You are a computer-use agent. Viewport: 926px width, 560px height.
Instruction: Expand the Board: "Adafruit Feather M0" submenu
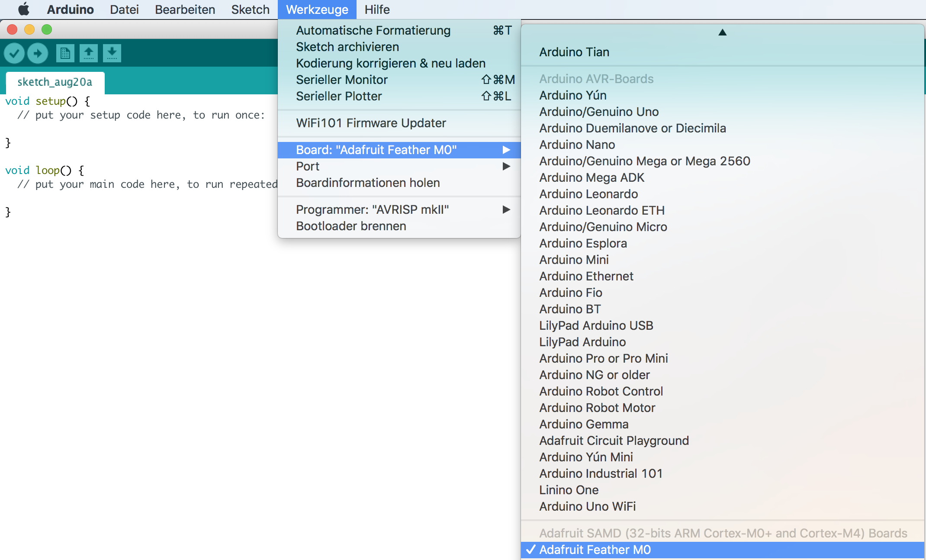399,150
